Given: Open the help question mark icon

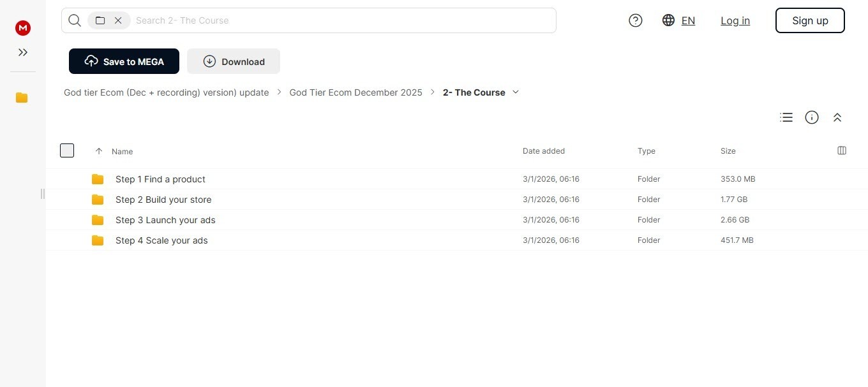Looking at the screenshot, I should tap(636, 20).
